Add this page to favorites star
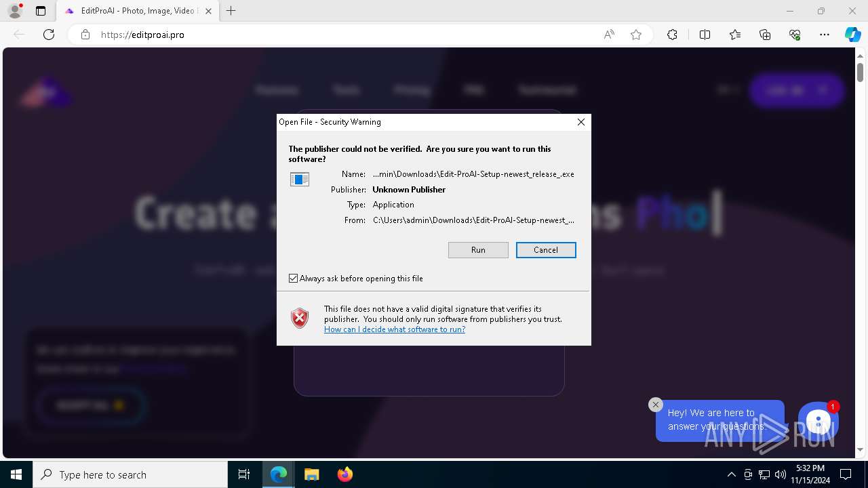The height and width of the screenshot is (488, 868). coord(636,35)
